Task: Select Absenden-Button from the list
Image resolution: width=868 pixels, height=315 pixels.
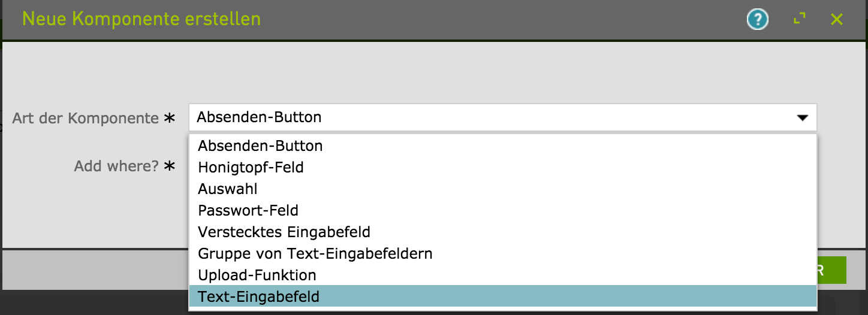Action: coord(260,146)
